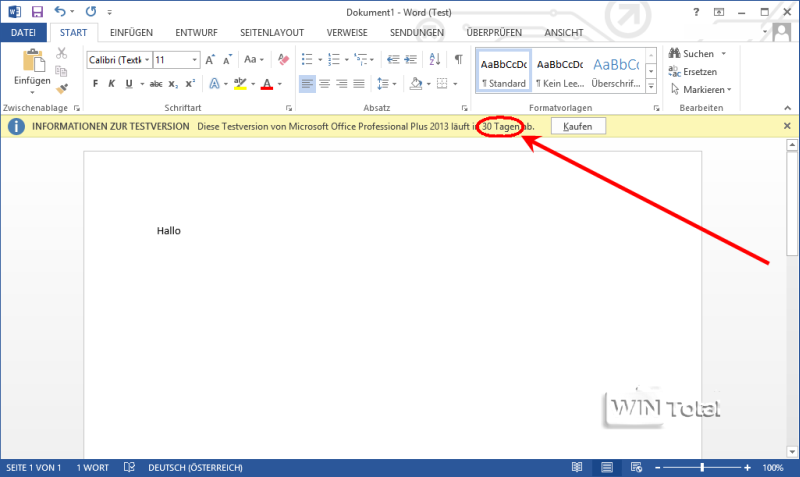Switch to the SEITENLAYOUT tab

[x=272, y=33]
